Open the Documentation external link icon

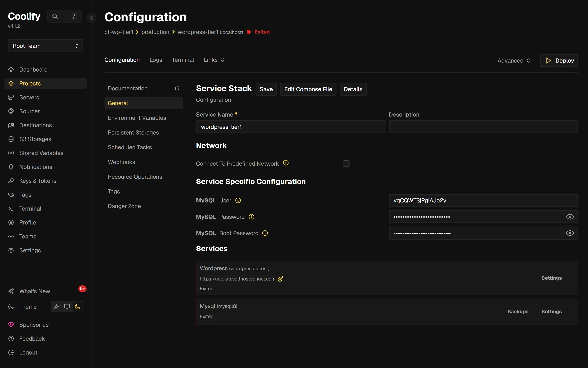(177, 88)
